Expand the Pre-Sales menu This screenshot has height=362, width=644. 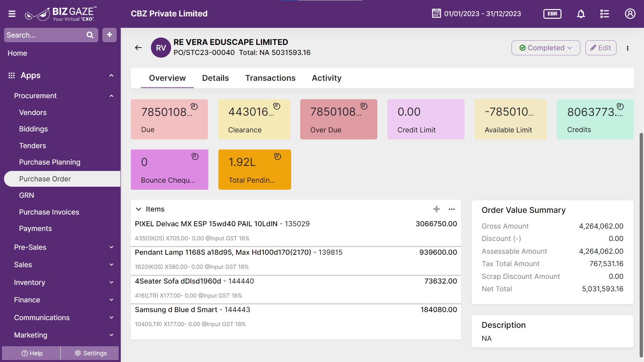click(64, 247)
